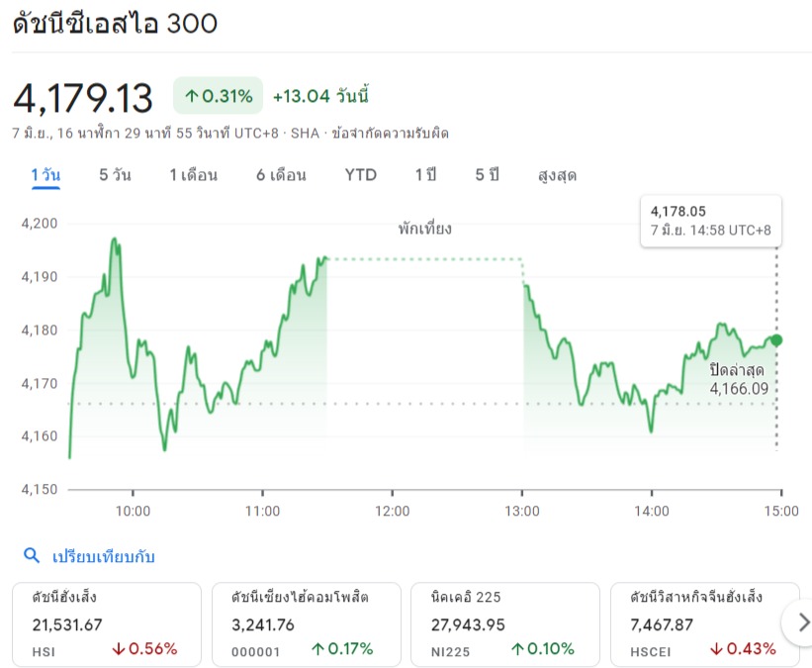Click the เปรียบเทียบกับ compare link

[x=104, y=556]
